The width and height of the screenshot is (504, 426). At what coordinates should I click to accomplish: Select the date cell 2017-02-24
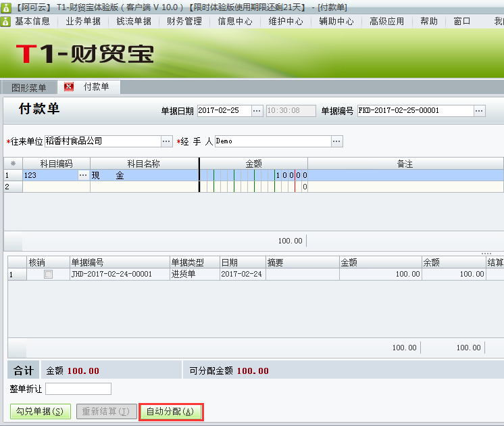(243, 274)
